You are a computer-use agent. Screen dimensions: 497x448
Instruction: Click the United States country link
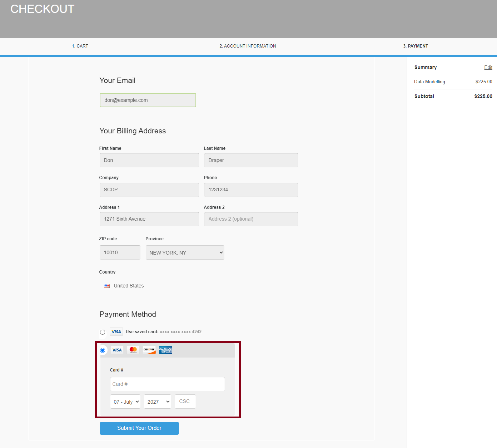point(129,286)
